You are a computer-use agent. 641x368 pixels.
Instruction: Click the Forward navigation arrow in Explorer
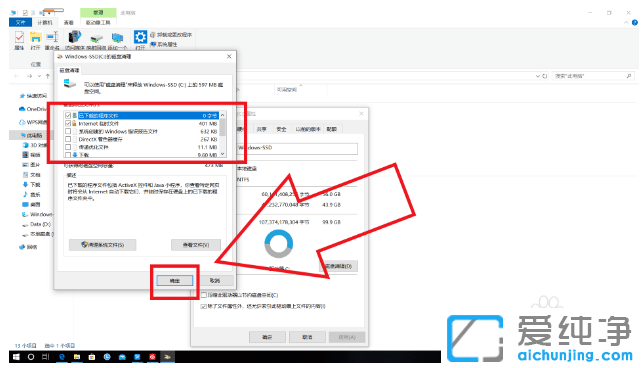[29, 76]
